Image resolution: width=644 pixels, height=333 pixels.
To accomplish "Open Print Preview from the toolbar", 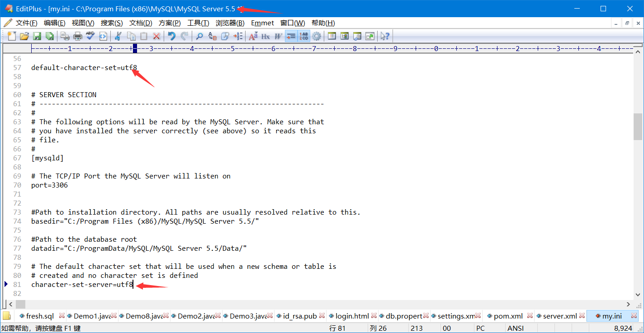I will 65,36.
